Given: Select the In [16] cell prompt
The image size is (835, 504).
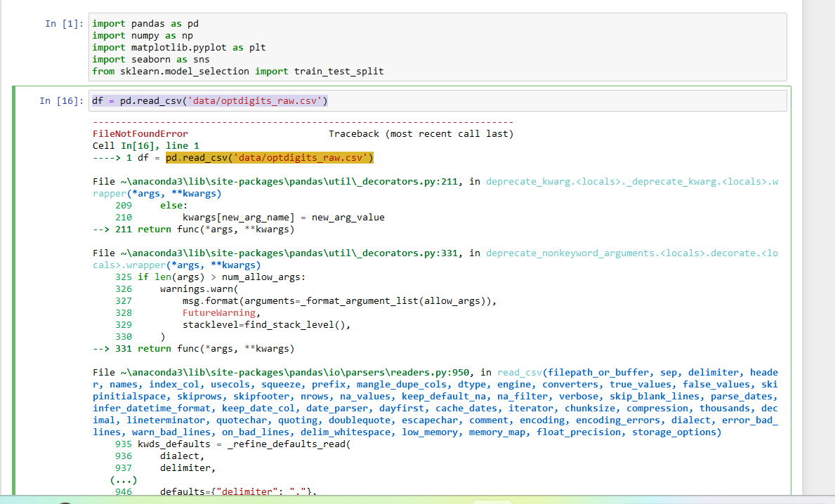Looking at the screenshot, I should (x=61, y=100).
